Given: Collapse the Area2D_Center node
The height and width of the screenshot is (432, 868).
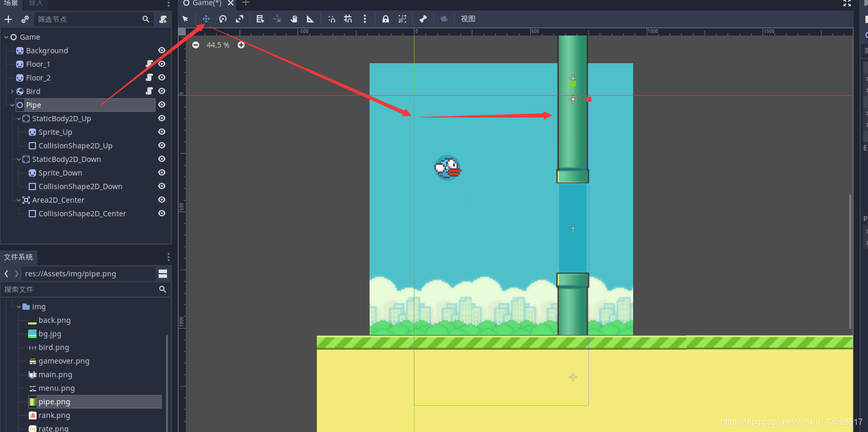Looking at the screenshot, I should (19, 200).
